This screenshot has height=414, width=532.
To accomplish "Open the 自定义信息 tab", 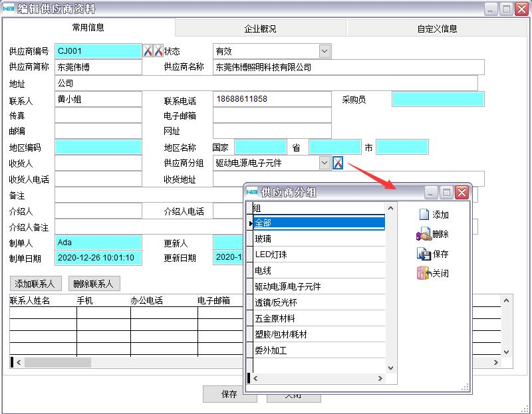I will click(437, 29).
